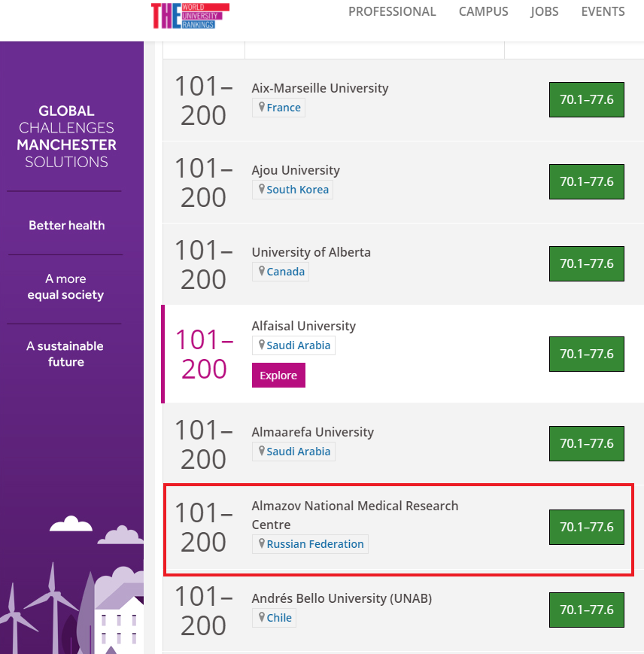Image resolution: width=644 pixels, height=654 pixels.
Task: Open the Events menu item
Action: pos(603,11)
